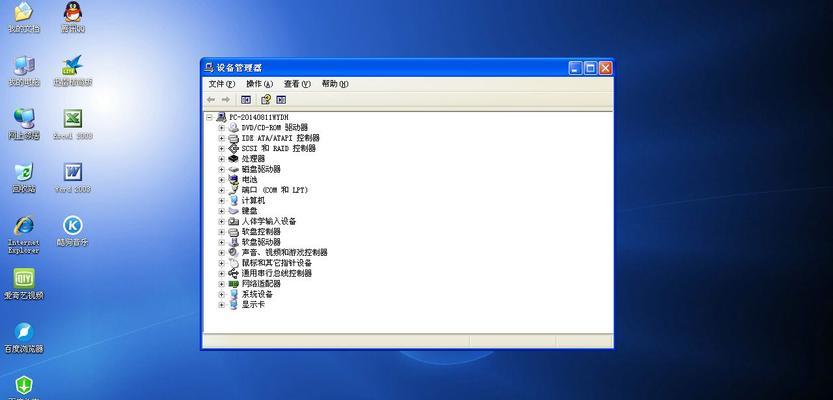Select the 鼠标和其它指针设备 label text
Image resolution: width=833 pixels, height=400 pixels.
277,263
